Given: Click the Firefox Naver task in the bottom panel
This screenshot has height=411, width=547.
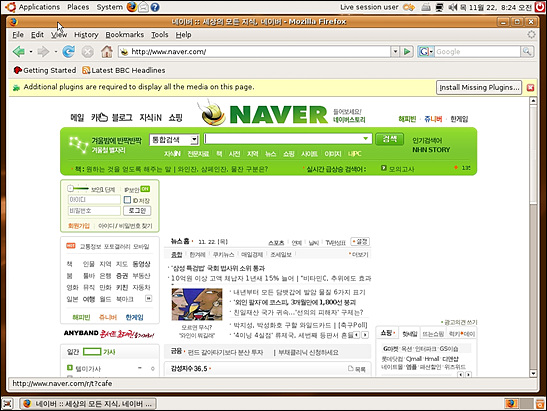Looking at the screenshot, I should (88, 404).
